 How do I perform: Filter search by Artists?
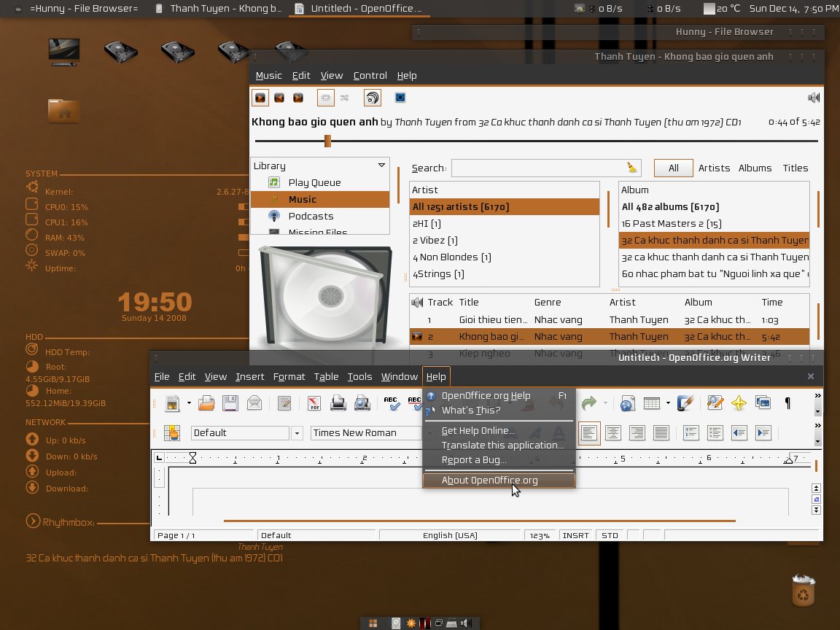click(714, 168)
